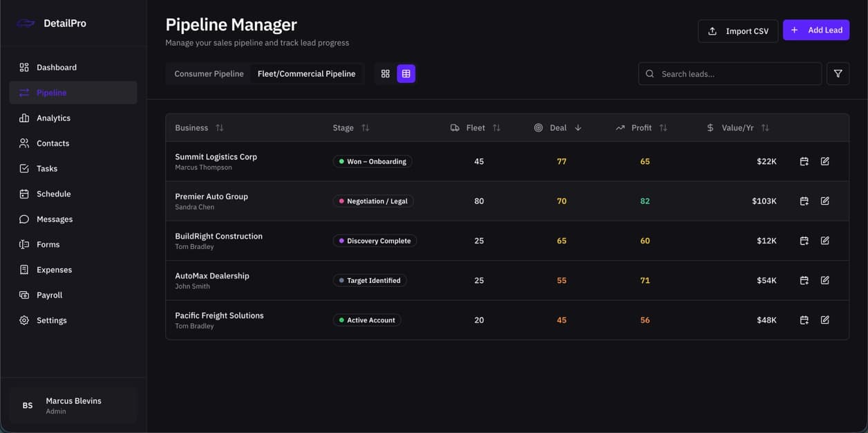Select the table view icon
This screenshot has width=868, height=433.
[406, 73]
